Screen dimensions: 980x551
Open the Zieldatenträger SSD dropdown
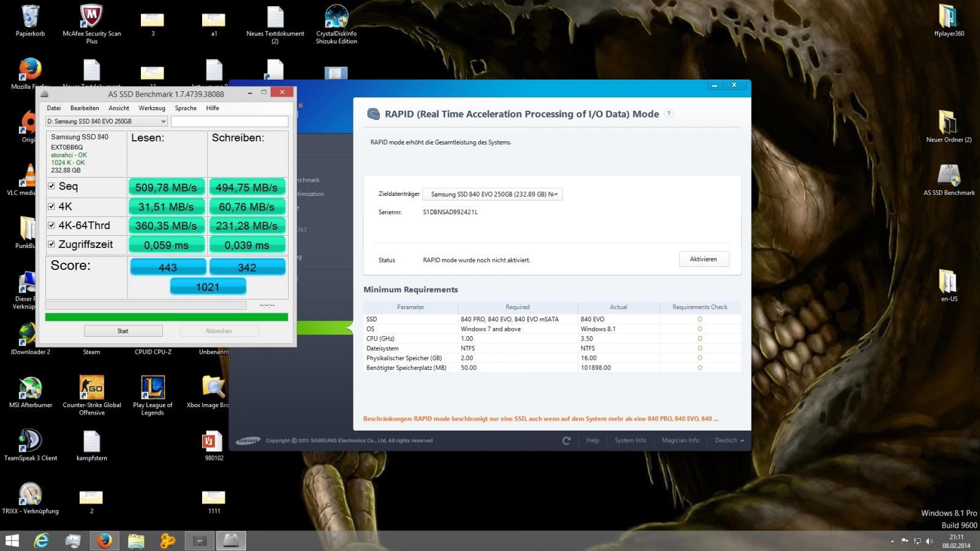coord(492,194)
